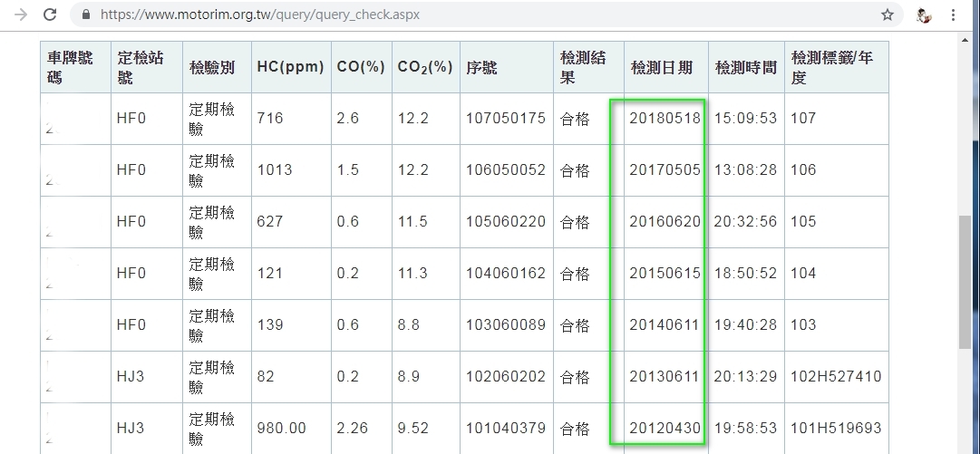Click CO2 value 8.9
The width and height of the screenshot is (980, 454).
pyautogui.click(x=408, y=377)
